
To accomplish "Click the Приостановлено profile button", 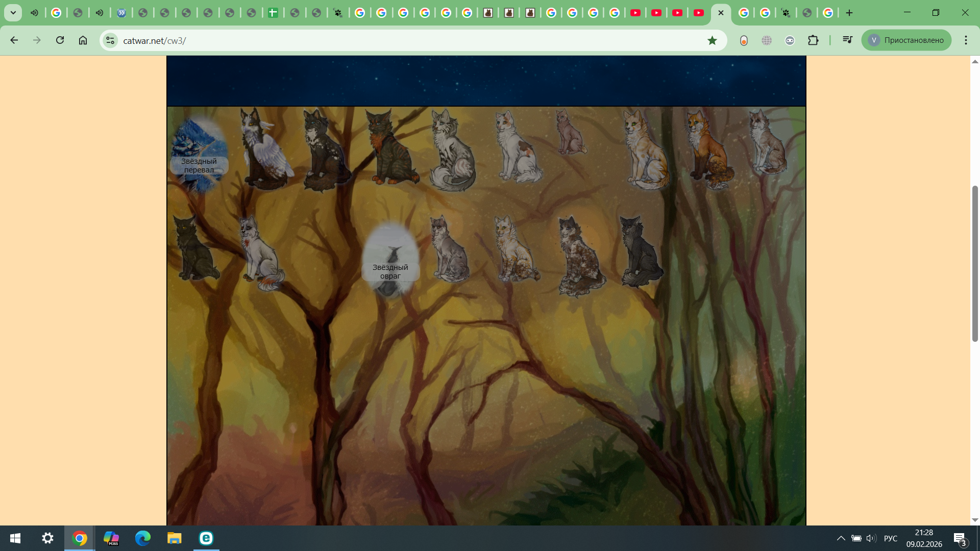I will (906, 40).
